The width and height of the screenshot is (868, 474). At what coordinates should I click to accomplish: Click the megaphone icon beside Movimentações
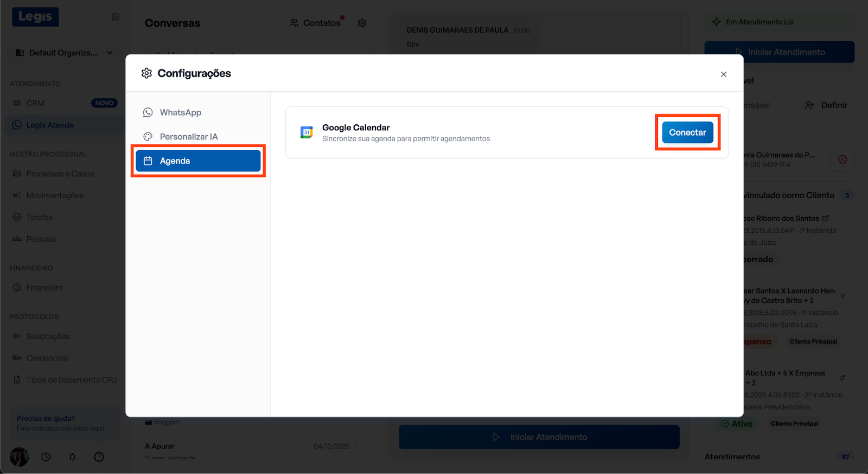17,195
